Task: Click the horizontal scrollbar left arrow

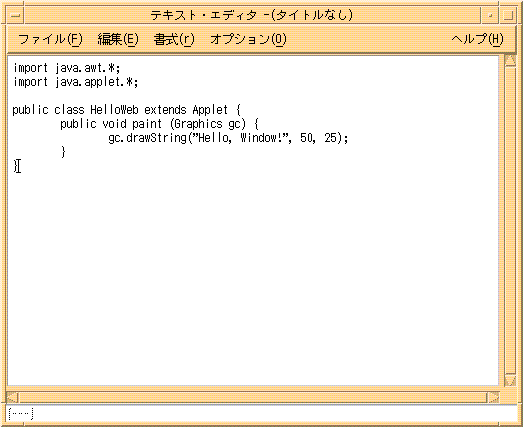Action: click(13, 397)
